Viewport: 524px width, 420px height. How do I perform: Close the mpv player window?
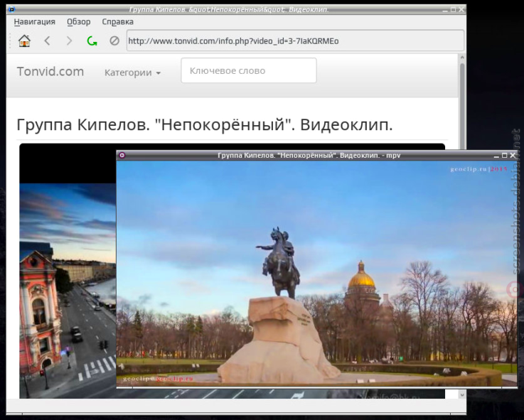point(513,155)
